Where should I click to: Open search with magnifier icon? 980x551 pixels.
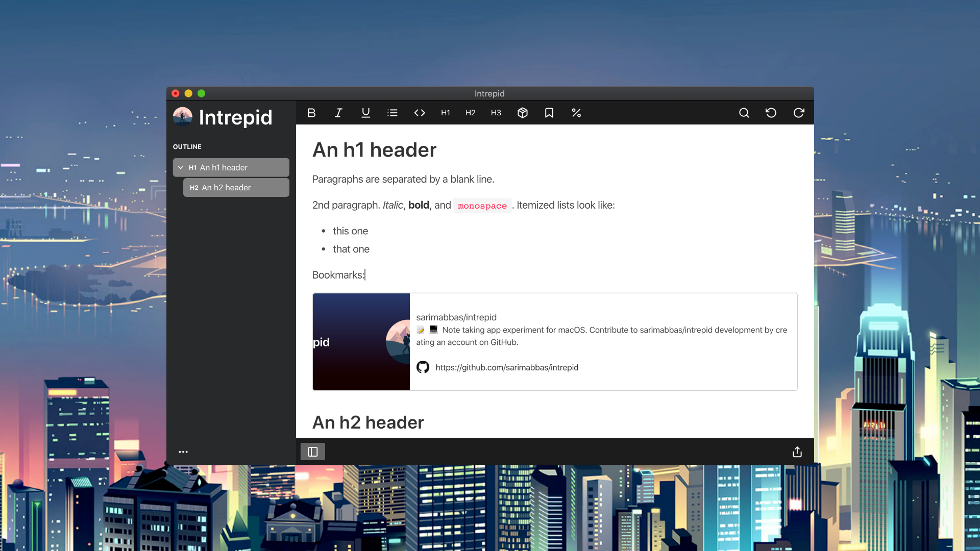click(744, 113)
